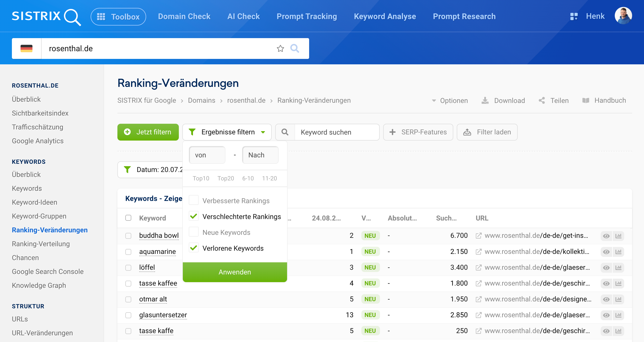Click the Download icon
Image resolution: width=644 pixels, height=342 pixels.
pyautogui.click(x=485, y=100)
